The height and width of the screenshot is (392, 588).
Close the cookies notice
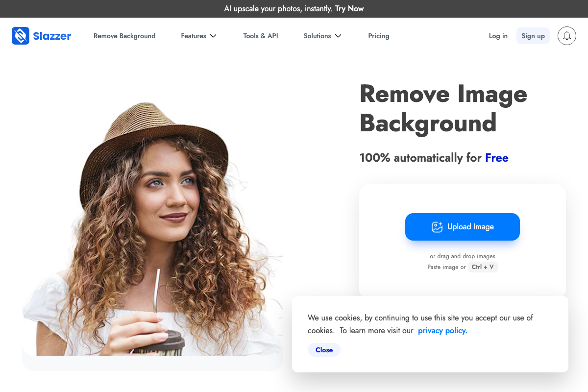(x=324, y=349)
